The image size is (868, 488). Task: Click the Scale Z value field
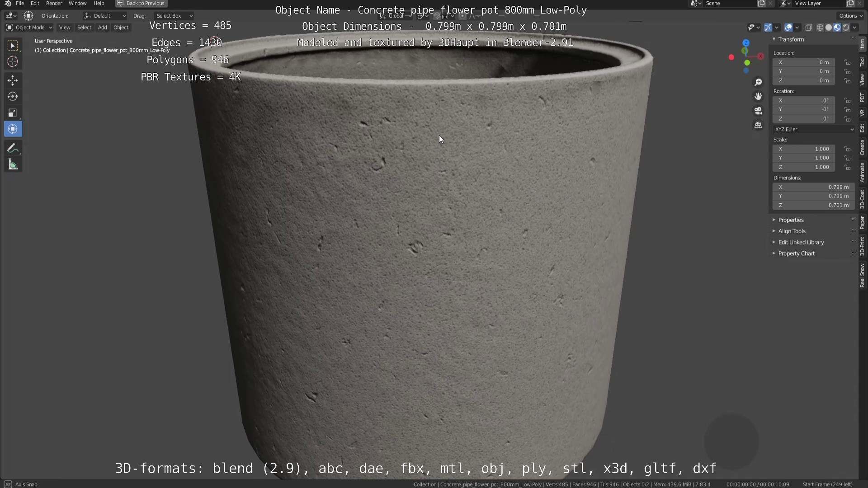click(x=804, y=167)
